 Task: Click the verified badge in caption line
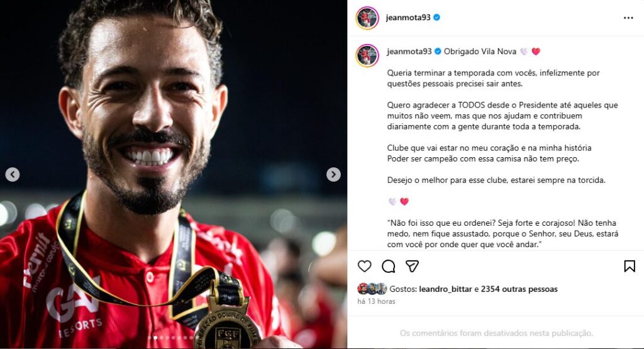point(438,52)
